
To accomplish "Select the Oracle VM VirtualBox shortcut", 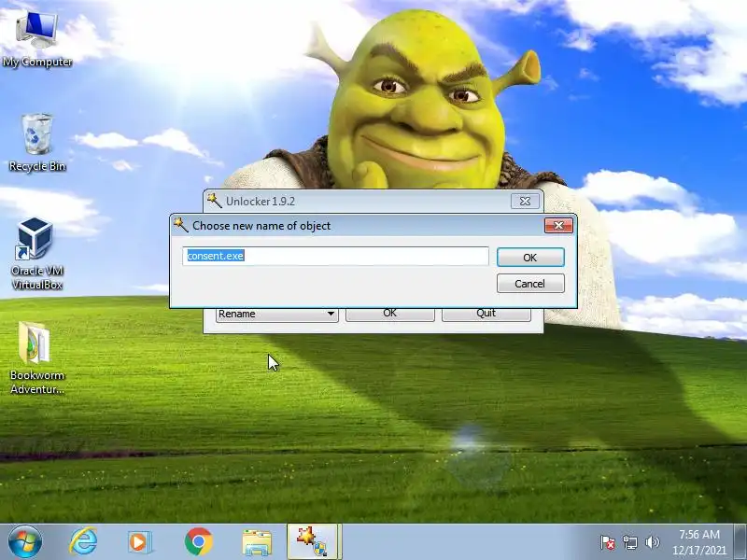I will click(x=37, y=254).
